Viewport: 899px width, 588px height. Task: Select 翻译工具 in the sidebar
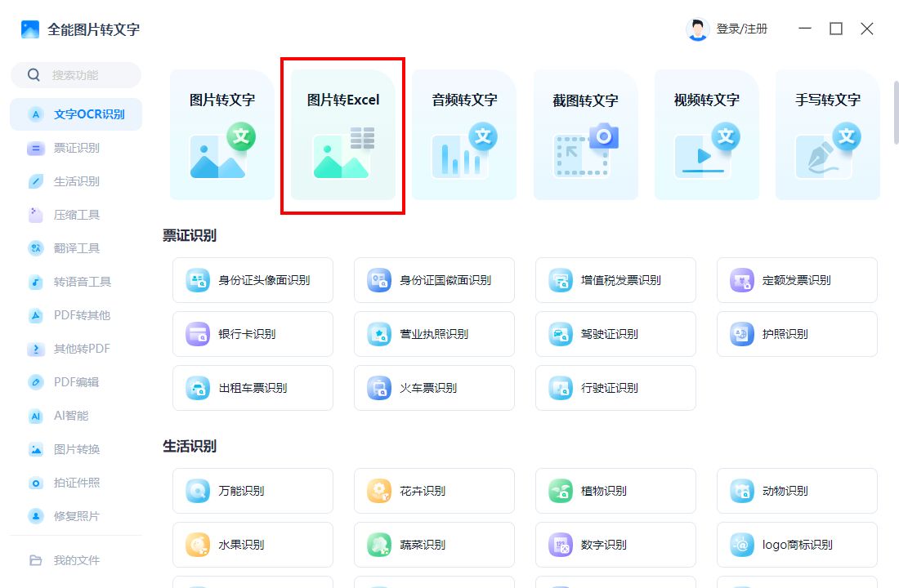pyautogui.click(x=76, y=248)
